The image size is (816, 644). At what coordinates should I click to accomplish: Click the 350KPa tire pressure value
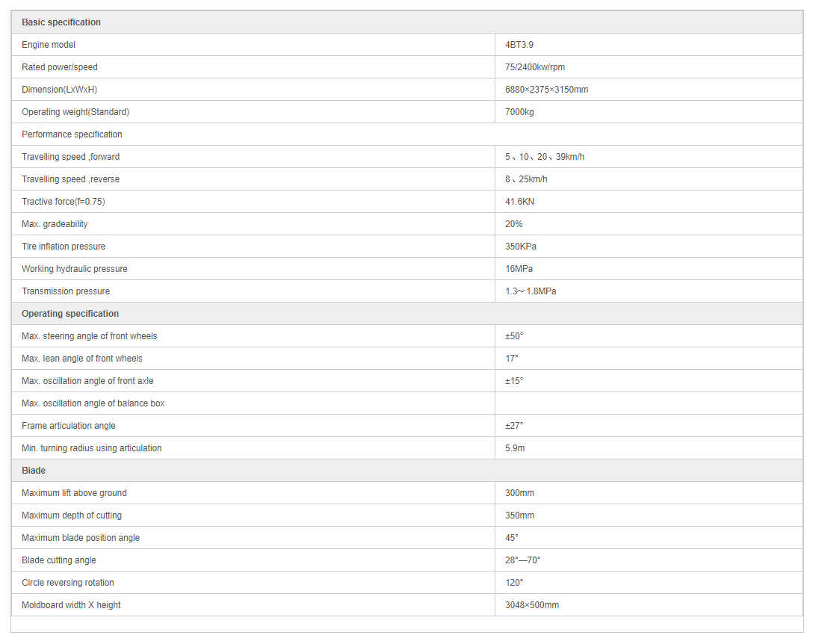tap(521, 247)
